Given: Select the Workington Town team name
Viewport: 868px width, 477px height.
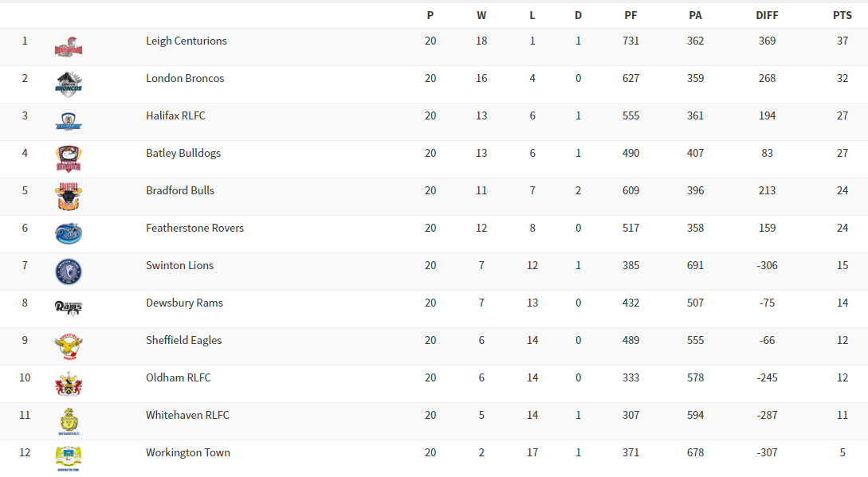Looking at the screenshot, I should tap(188, 452).
